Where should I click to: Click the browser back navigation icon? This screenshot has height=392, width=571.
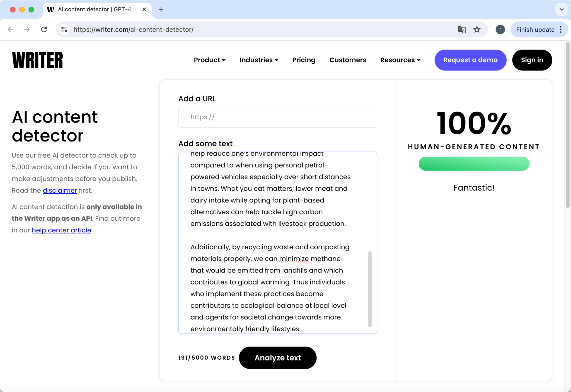pyautogui.click(x=10, y=30)
